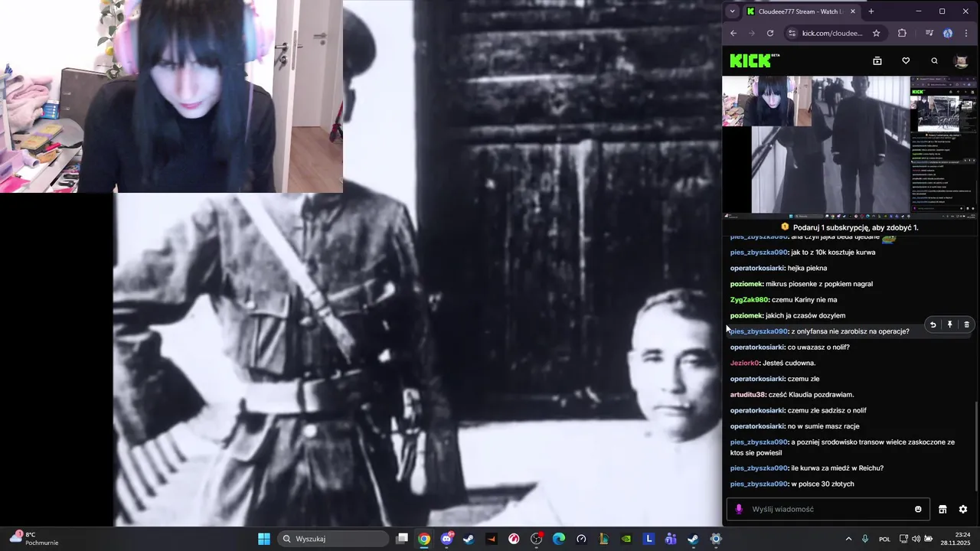Open the Chrome profile avatar
The height and width of the screenshot is (551, 980).
point(948,33)
